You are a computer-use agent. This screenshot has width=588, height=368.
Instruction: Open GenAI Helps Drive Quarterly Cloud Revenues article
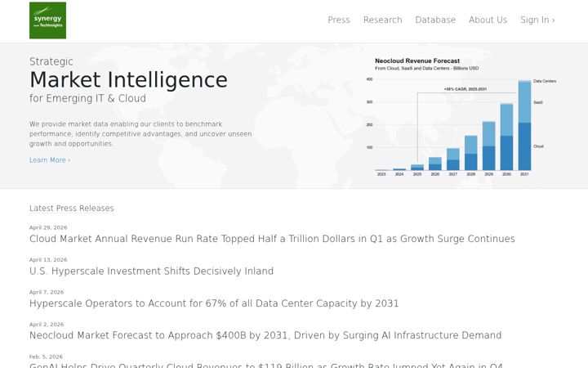coord(266,365)
